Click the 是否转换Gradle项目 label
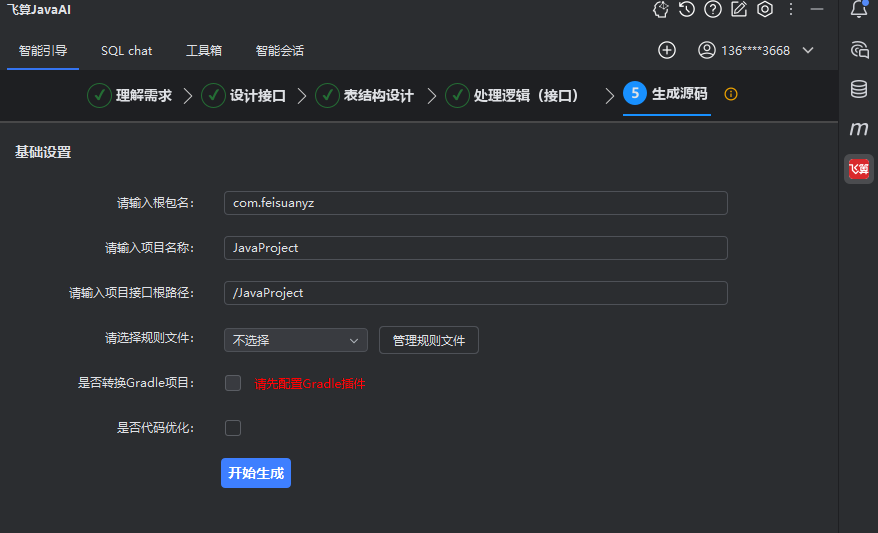 pyautogui.click(x=136, y=383)
